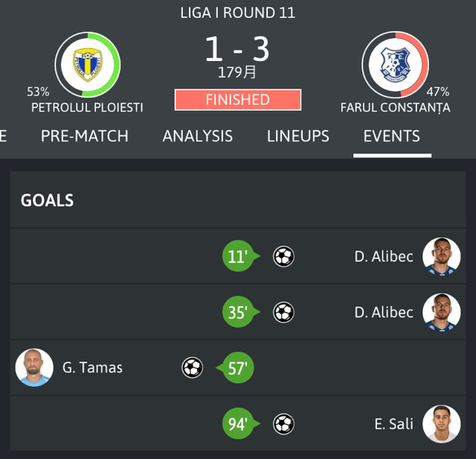Screen dimensions: 476x459
Task: Open the ANALYSIS tab
Action: (198, 136)
